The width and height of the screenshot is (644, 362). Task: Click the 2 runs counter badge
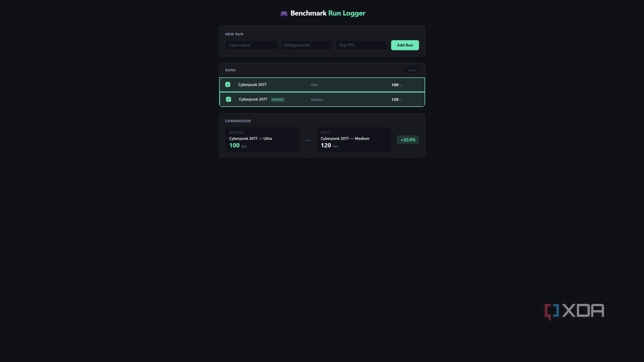click(412, 70)
